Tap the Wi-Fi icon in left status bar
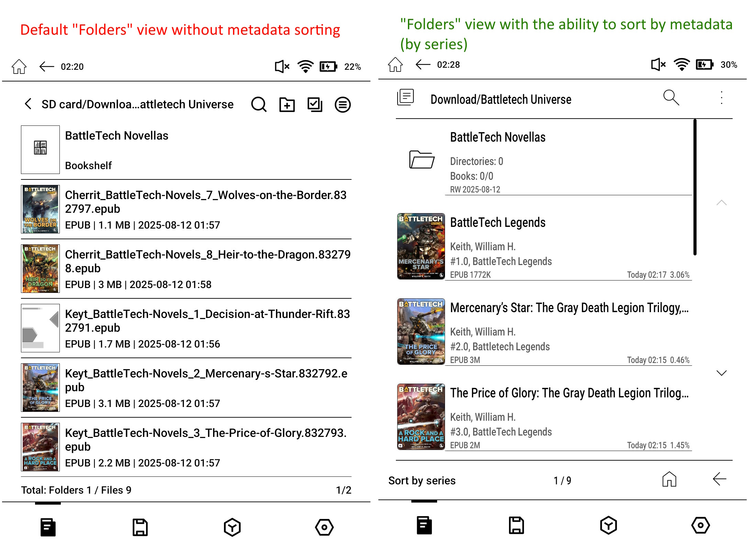Viewport: 756px width, 550px height. [305, 66]
